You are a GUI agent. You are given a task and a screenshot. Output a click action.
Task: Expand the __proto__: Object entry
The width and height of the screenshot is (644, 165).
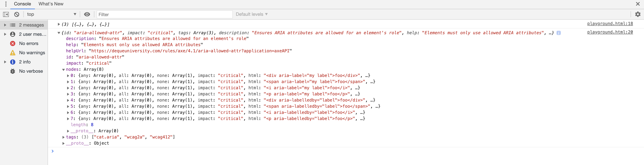tap(63, 143)
